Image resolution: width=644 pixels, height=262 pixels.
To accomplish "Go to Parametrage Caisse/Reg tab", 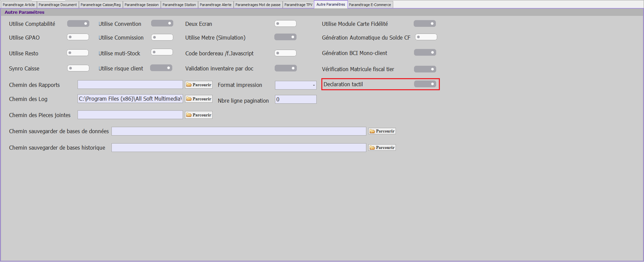I will click(101, 5).
